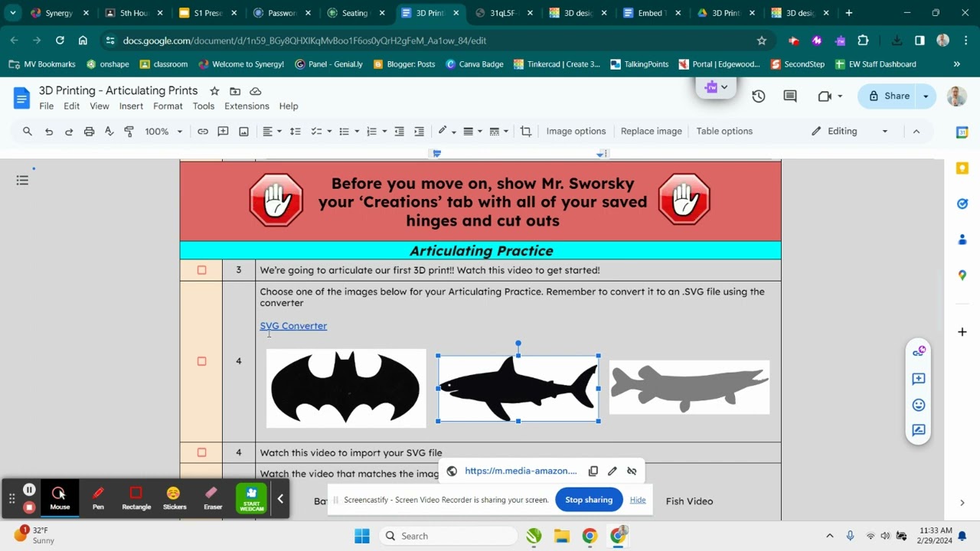Edit link pencil icon in popup
The width and height of the screenshot is (980, 551).
point(612,471)
